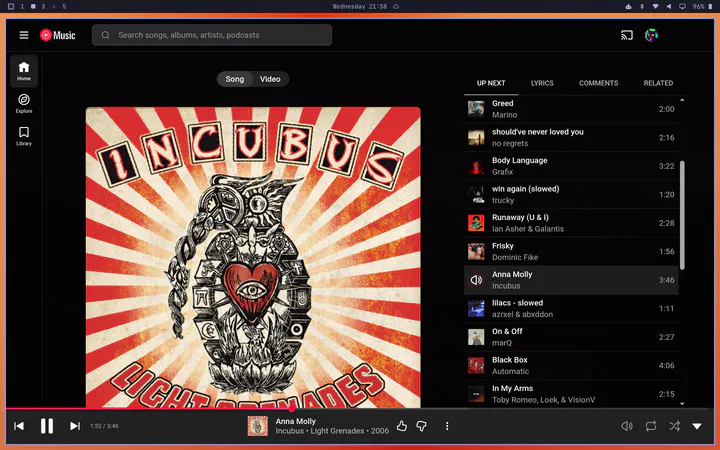
Task: Collapse the player page with down arrow
Action: coord(697,426)
